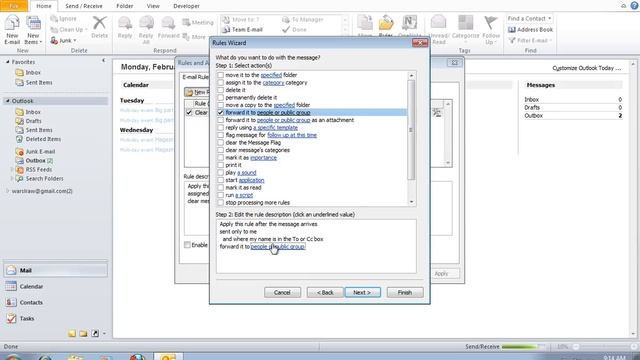Check 'assign it to the category category'
Screen dimensions: 640x360
220,82
